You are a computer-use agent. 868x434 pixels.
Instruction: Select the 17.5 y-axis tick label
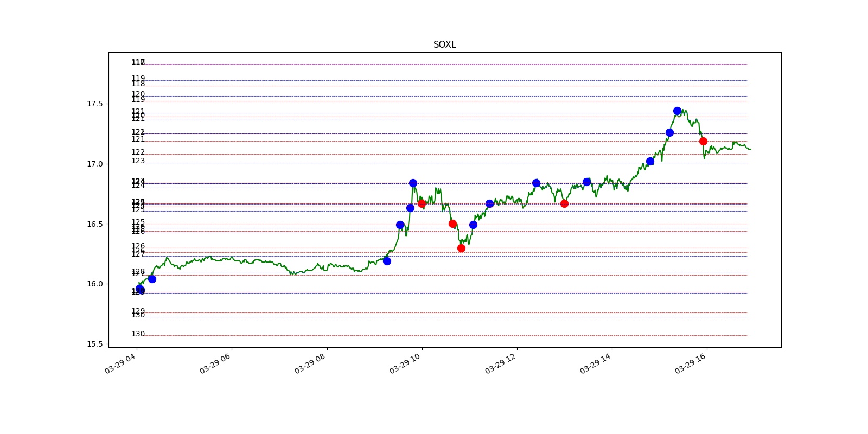[94, 104]
